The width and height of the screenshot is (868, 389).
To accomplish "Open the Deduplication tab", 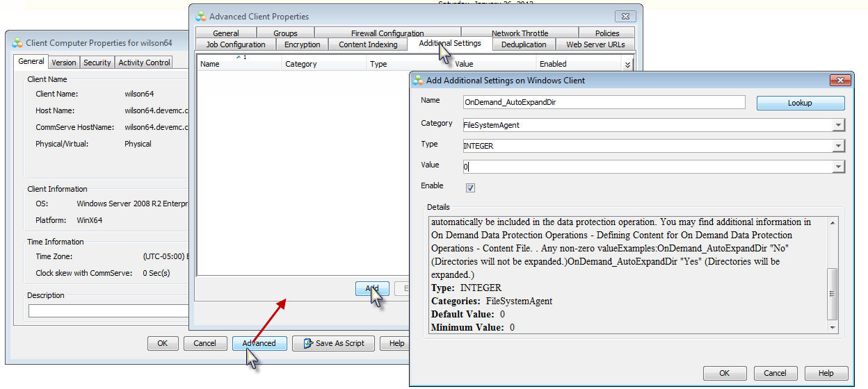I will (x=524, y=44).
